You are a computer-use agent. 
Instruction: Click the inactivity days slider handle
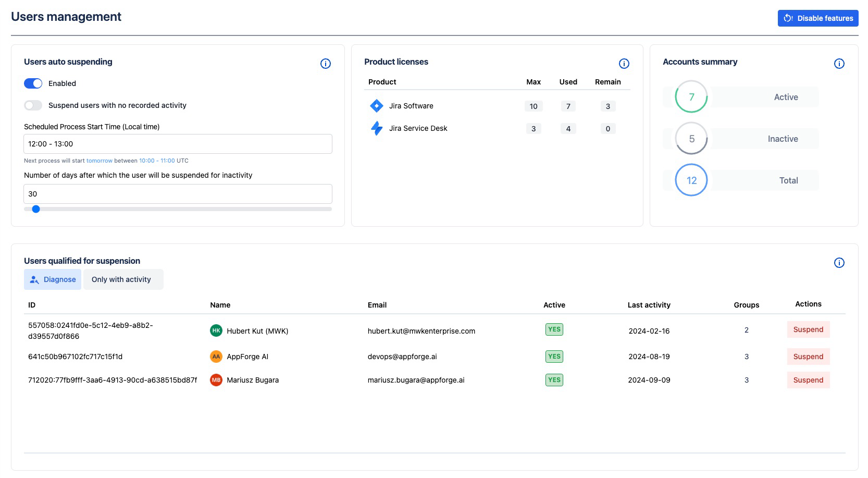tap(36, 209)
